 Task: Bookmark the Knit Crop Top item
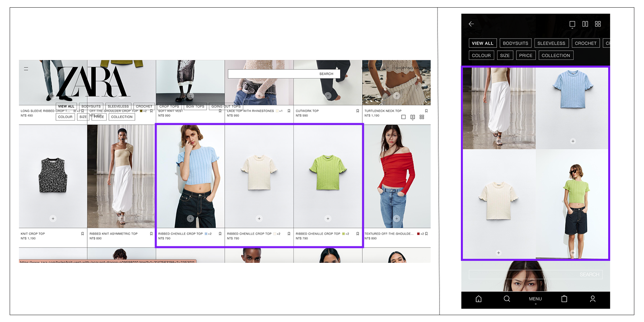coord(83,234)
